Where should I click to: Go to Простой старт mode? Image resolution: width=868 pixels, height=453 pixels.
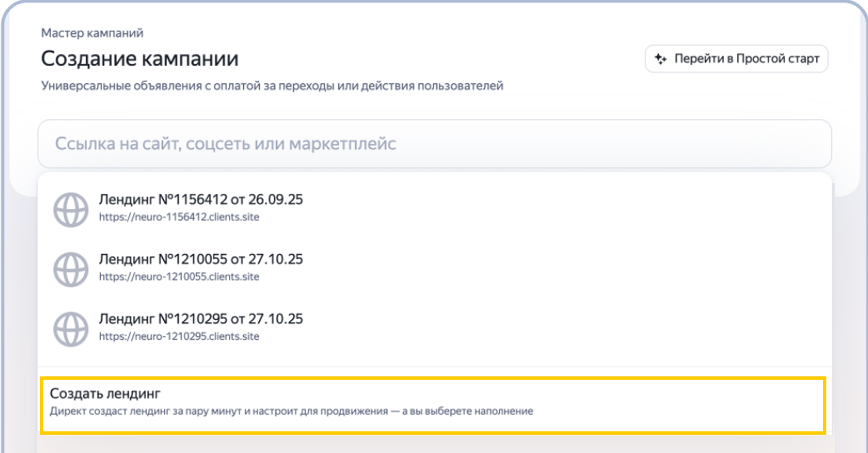click(736, 59)
